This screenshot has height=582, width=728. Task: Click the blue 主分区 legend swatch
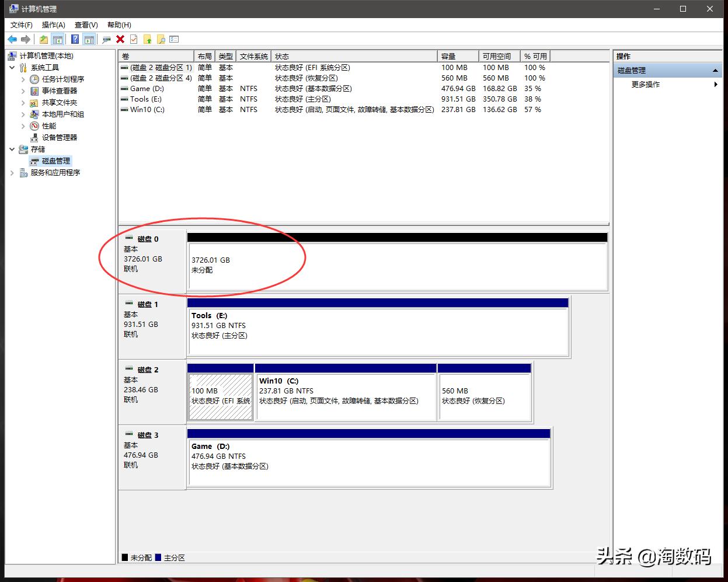point(158,557)
